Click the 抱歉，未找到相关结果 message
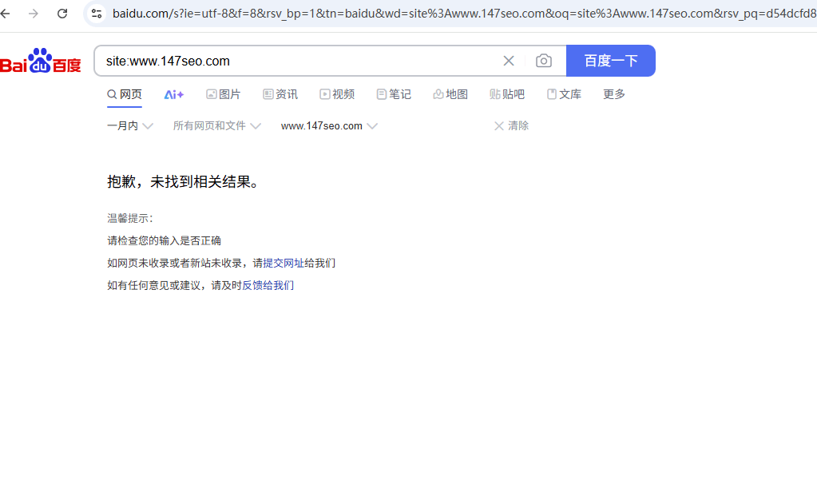The image size is (817, 504). (x=183, y=182)
